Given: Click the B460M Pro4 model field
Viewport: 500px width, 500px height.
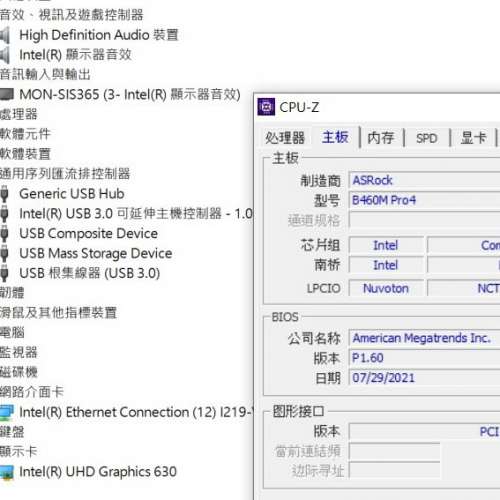Looking at the screenshot, I should click(x=424, y=200).
